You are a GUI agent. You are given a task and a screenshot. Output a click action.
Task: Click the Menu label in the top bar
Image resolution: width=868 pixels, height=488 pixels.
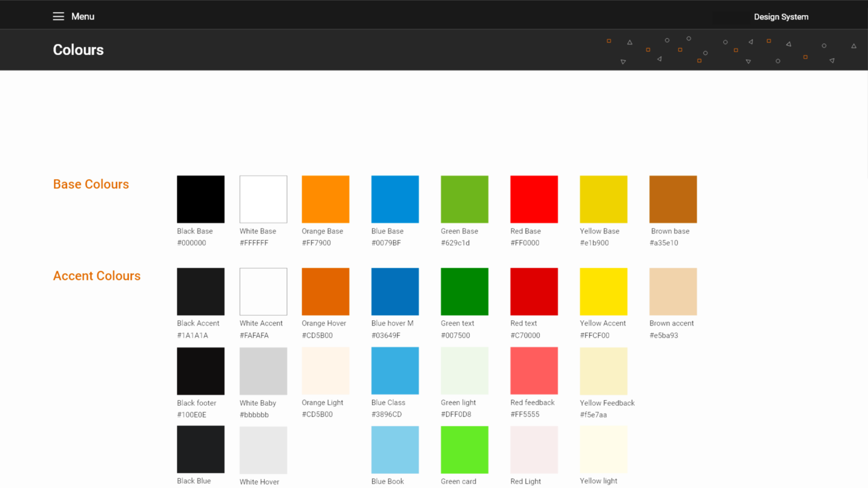82,16
